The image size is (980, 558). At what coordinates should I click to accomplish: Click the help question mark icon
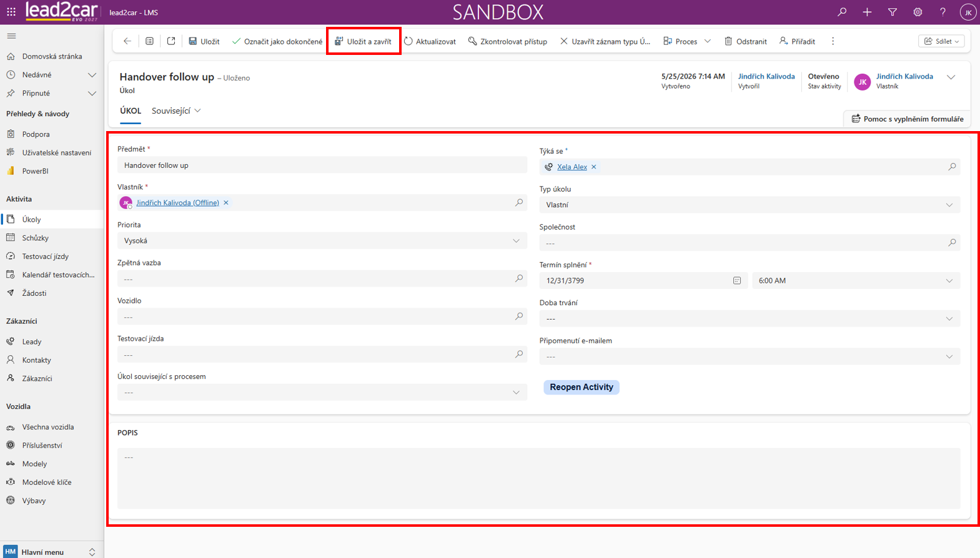943,12
